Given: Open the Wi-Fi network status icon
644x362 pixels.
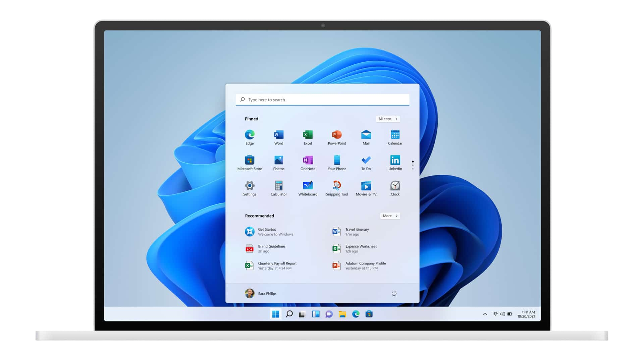Looking at the screenshot, I should pyautogui.click(x=495, y=314).
